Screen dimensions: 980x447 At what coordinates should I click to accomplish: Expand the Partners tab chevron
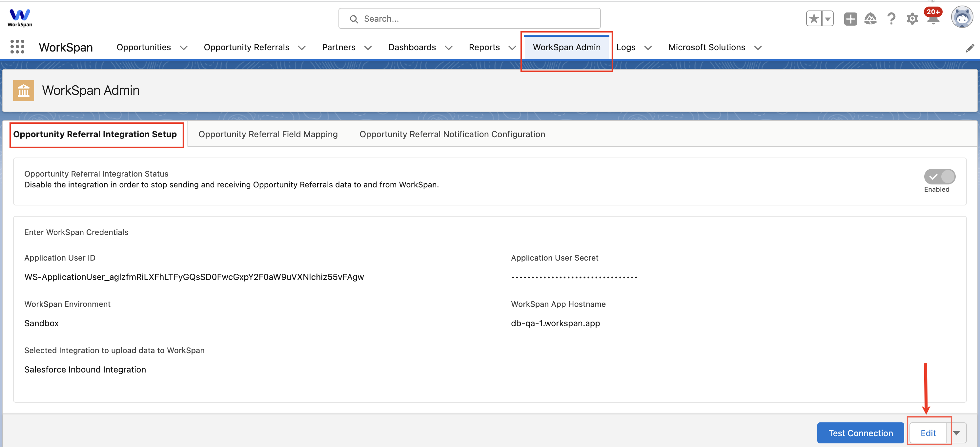coord(368,48)
